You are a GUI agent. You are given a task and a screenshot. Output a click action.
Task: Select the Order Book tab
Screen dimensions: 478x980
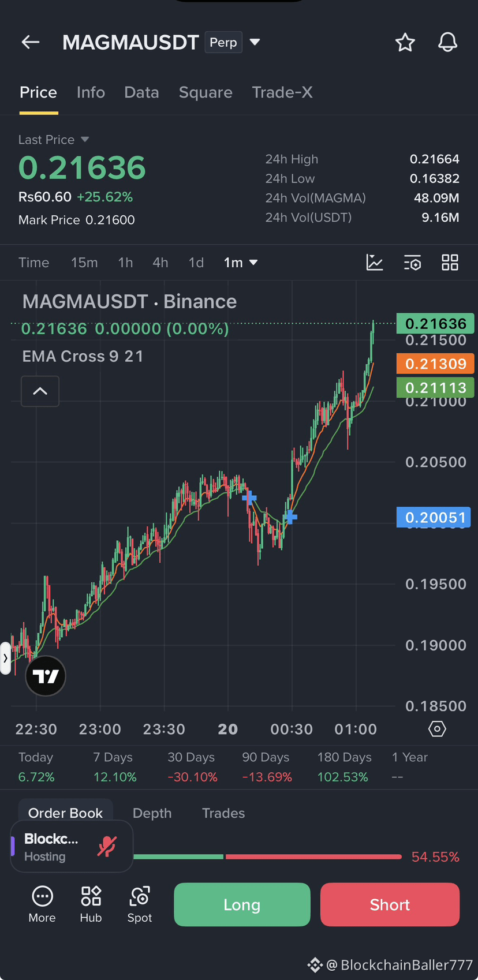coord(65,813)
